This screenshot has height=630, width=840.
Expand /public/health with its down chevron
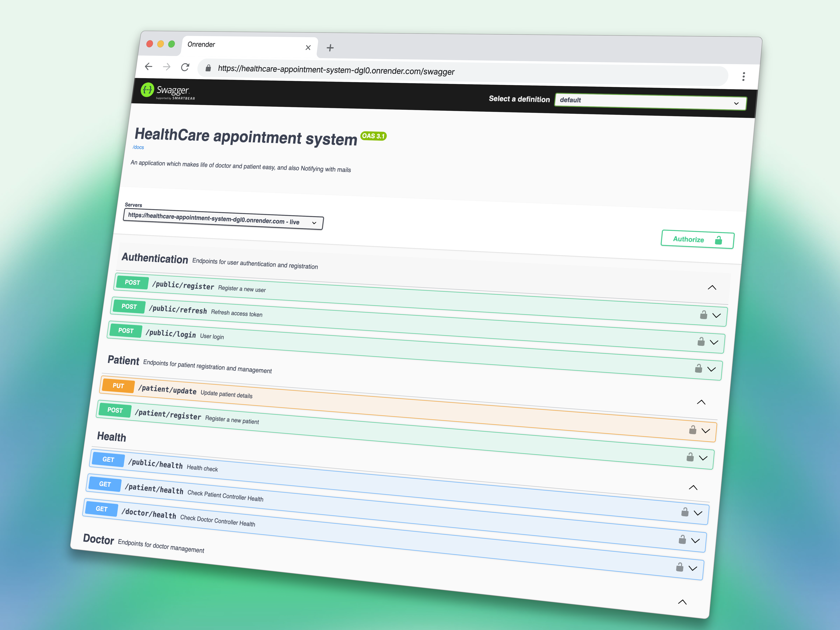tap(698, 513)
